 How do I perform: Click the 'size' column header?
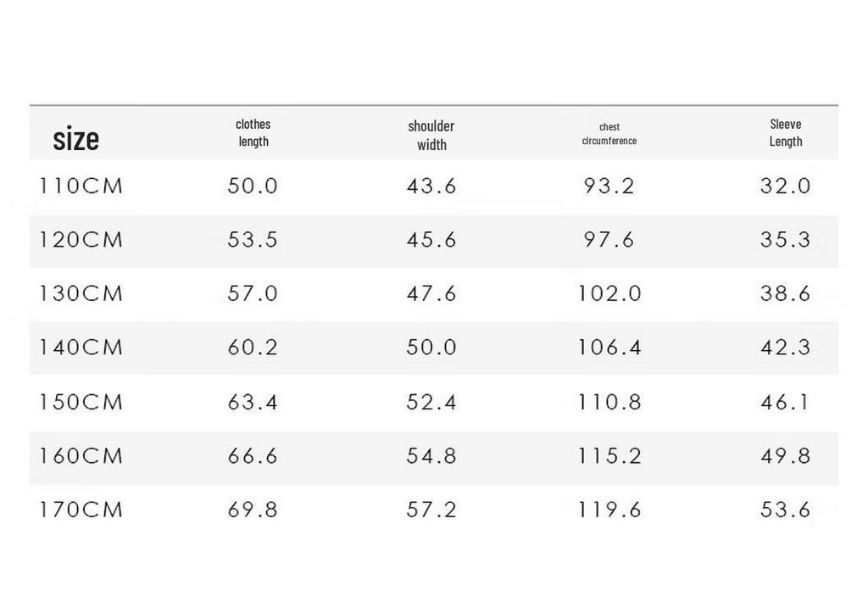click(x=75, y=138)
